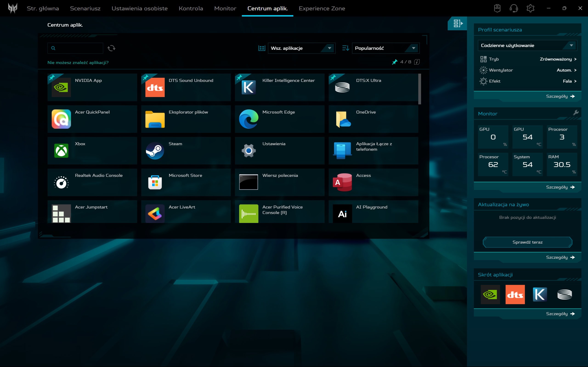Image resolution: width=588 pixels, height=367 pixels.
Task: Unpin DTS Sound Unbound tile pin
Action: 146,78
